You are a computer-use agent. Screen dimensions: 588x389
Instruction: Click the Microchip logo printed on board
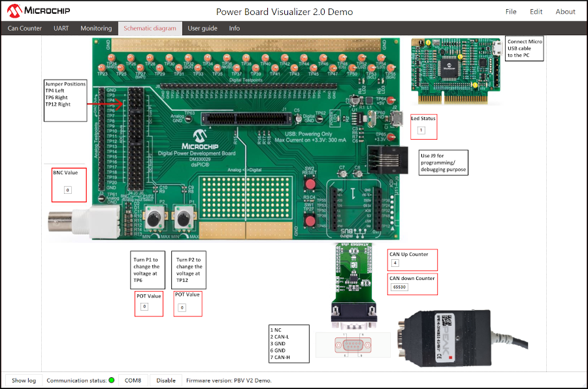pyautogui.click(x=200, y=140)
